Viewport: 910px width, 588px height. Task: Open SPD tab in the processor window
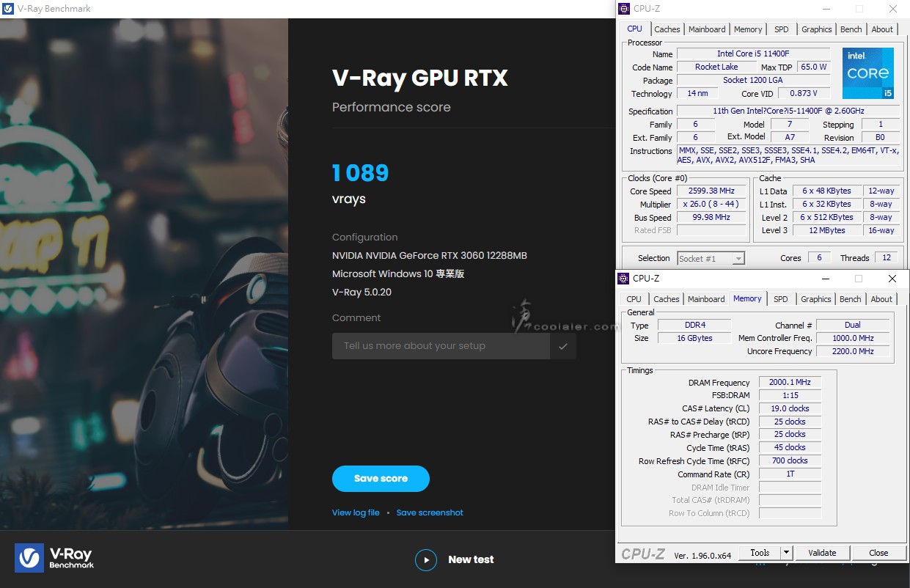point(782,29)
